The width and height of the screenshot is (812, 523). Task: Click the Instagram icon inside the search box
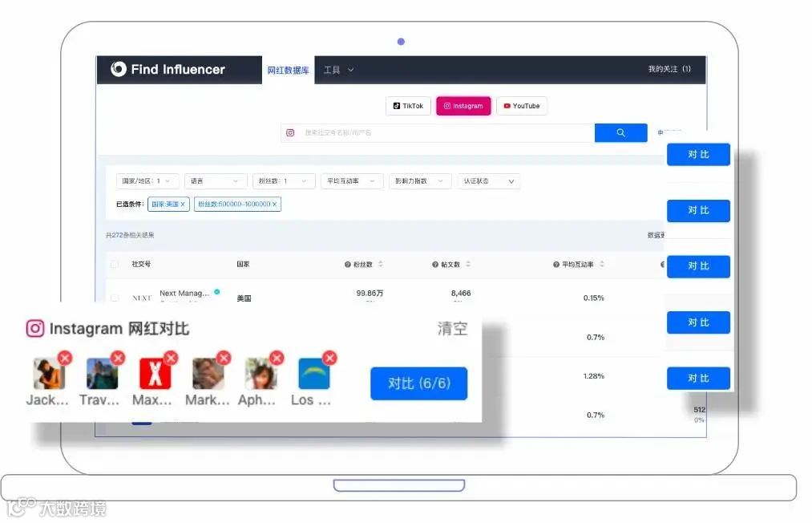tap(290, 132)
